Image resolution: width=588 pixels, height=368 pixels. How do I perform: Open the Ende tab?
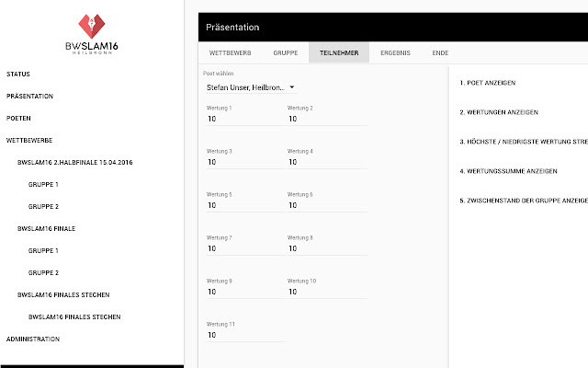[440, 53]
